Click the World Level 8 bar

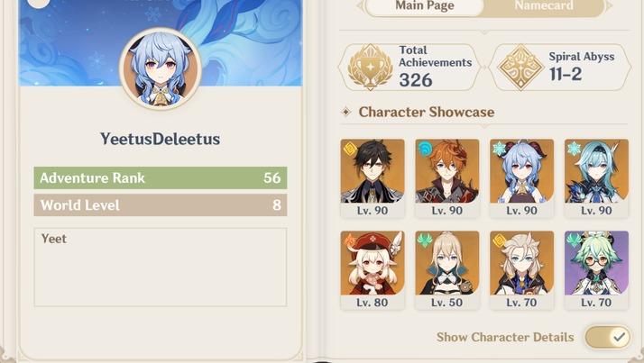click(161, 205)
